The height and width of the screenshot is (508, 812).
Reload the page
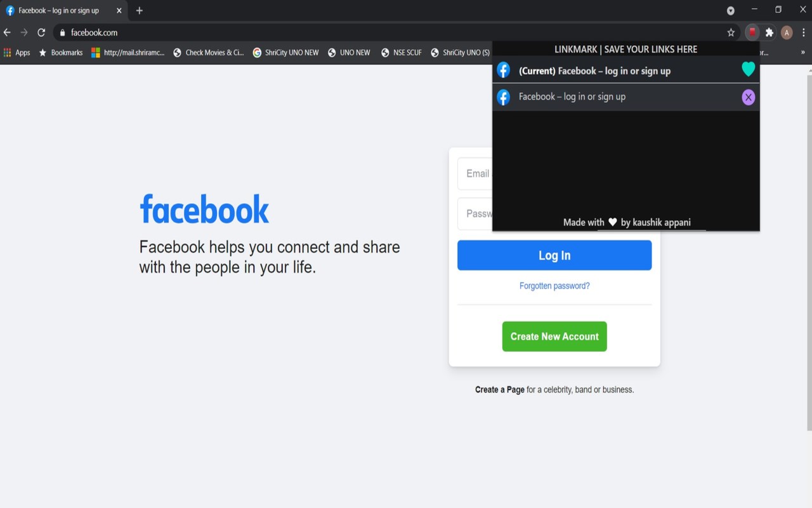41,32
